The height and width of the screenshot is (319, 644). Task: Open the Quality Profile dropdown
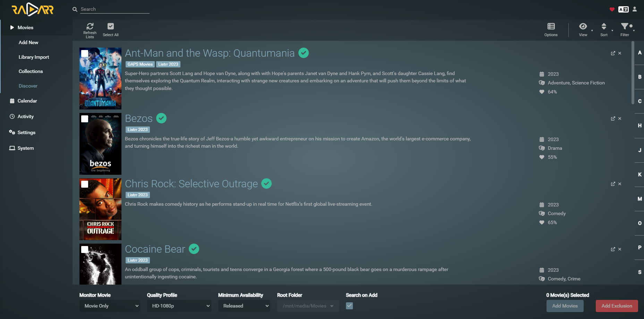click(x=179, y=306)
